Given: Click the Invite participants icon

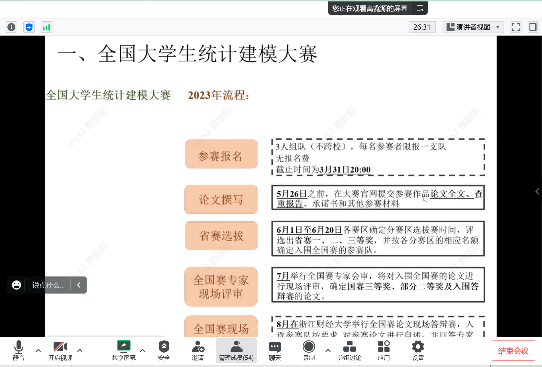Looking at the screenshot, I should (198, 350).
